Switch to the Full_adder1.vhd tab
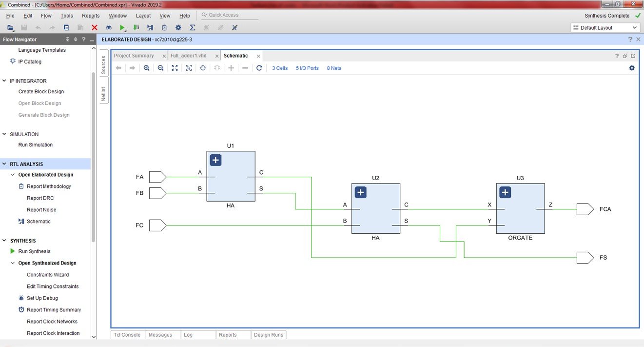 pyautogui.click(x=189, y=56)
